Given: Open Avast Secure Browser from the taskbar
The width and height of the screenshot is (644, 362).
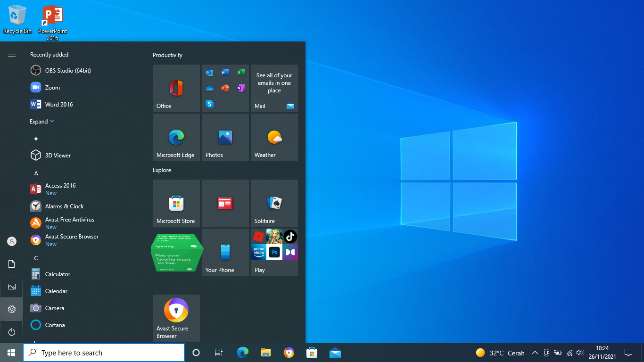Looking at the screenshot, I should click(x=289, y=353).
